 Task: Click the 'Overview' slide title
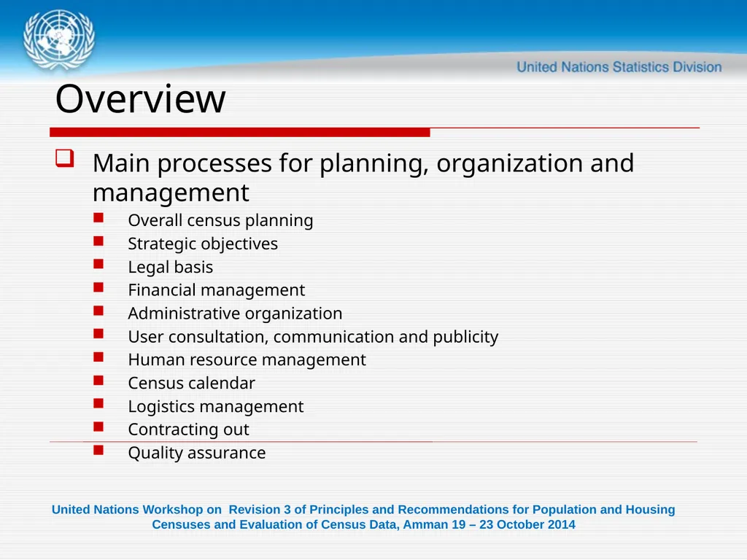click(x=141, y=98)
